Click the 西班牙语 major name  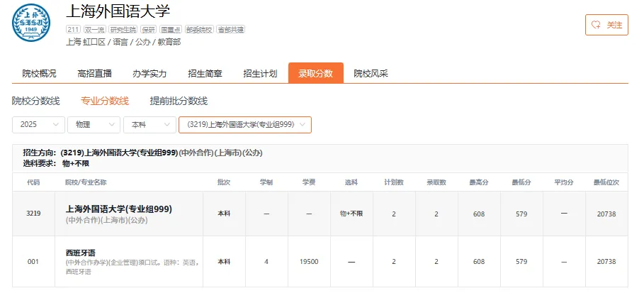pyautogui.click(x=81, y=253)
